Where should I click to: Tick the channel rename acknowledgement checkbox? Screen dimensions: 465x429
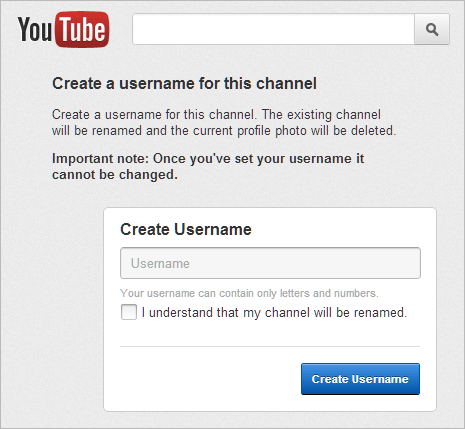[129, 312]
